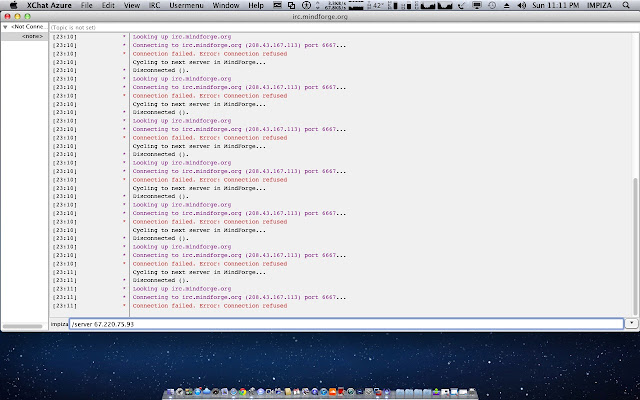Open the File menu
Viewport: 640px width, 400px height.
click(x=87, y=5)
